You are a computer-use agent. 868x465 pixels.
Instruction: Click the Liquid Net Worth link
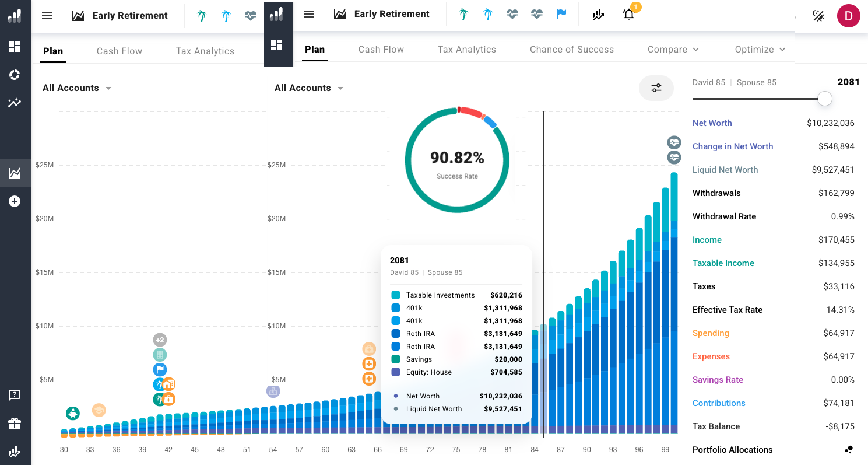(725, 170)
